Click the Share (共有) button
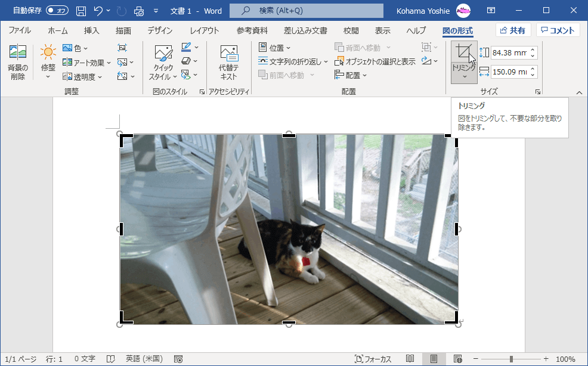The height and width of the screenshot is (366, 588). (513, 30)
